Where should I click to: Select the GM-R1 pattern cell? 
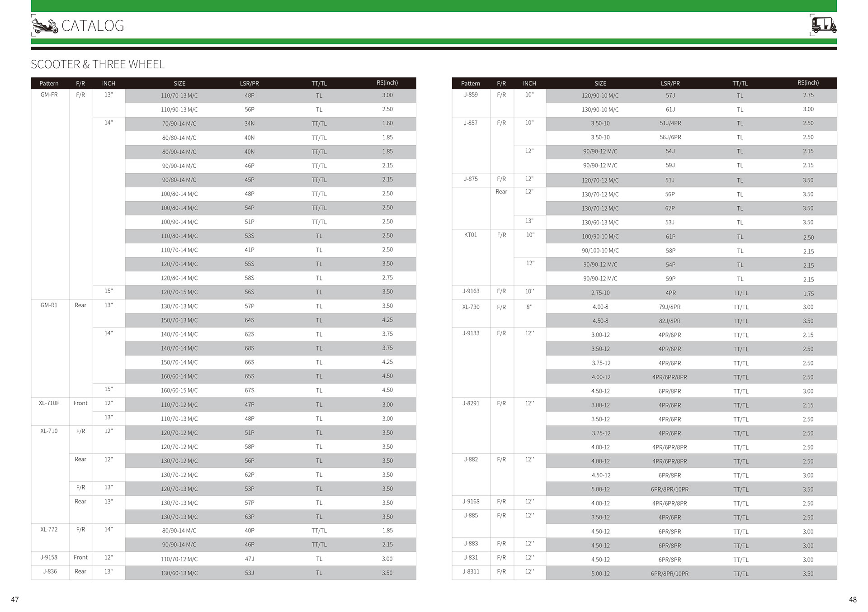pos(49,305)
